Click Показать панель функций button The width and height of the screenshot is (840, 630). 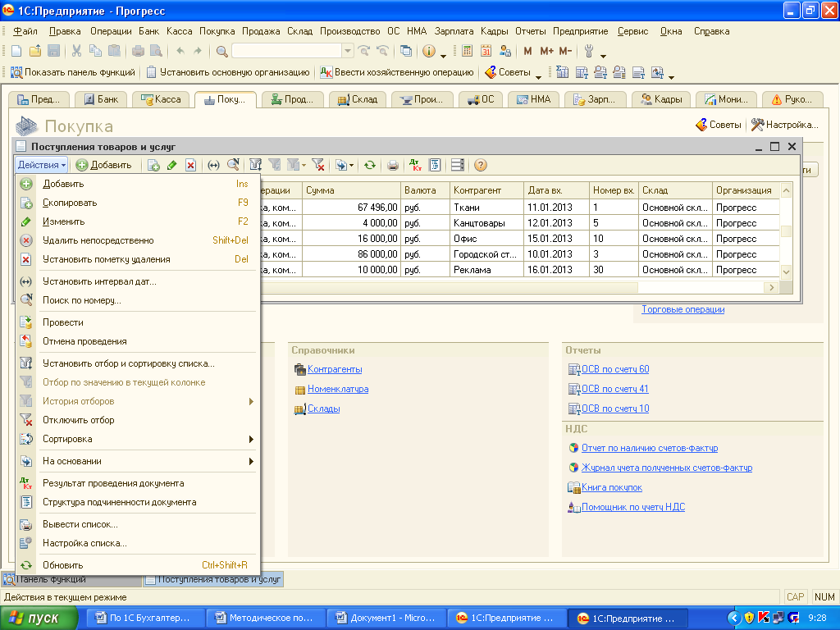pyautogui.click(x=73, y=72)
